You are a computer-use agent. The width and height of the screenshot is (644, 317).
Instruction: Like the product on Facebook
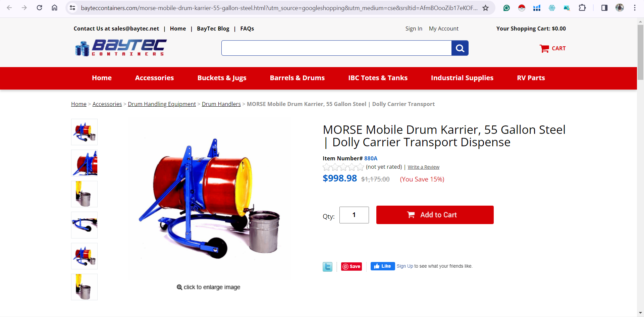(x=383, y=266)
